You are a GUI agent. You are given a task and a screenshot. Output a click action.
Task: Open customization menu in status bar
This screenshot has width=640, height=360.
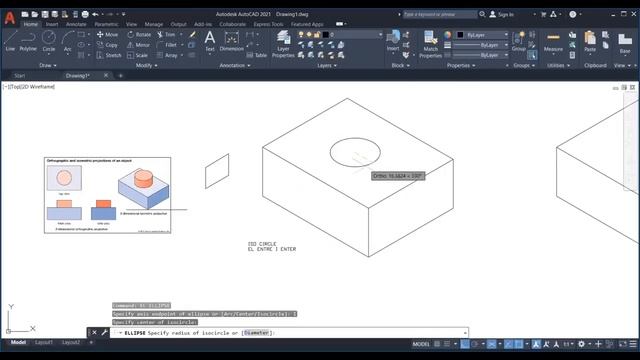pos(633,344)
